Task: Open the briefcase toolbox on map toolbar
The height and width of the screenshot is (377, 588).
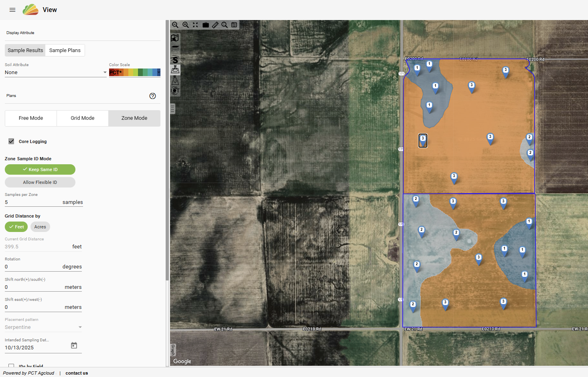Action: (x=205, y=25)
